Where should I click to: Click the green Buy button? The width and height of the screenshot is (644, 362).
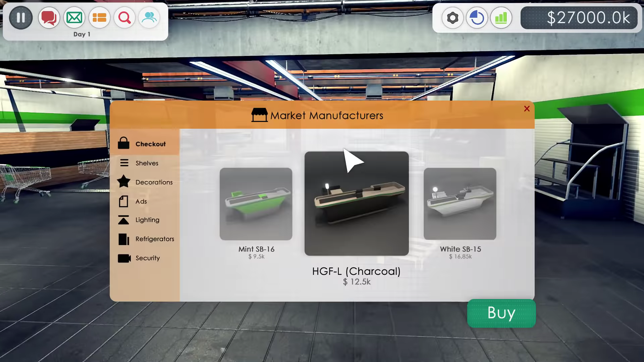point(501,313)
